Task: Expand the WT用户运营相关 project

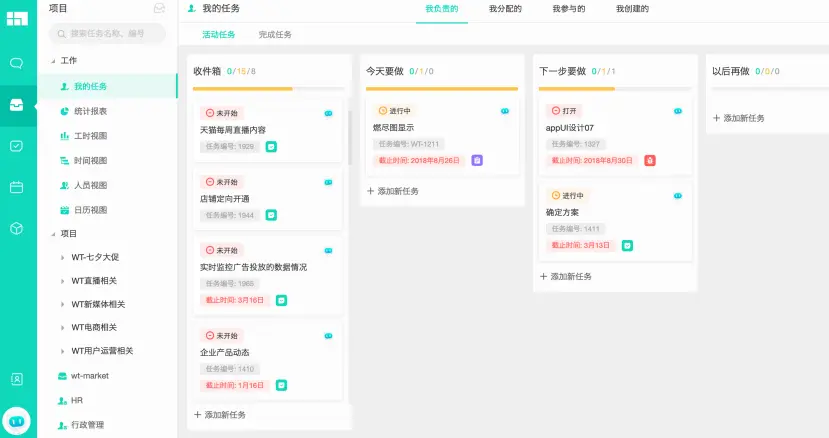Action: (62, 351)
